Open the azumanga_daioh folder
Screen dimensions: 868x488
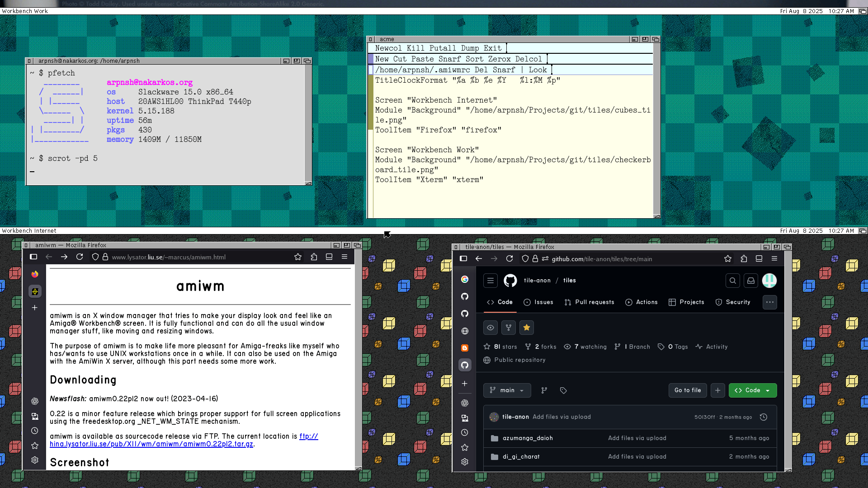click(x=528, y=438)
